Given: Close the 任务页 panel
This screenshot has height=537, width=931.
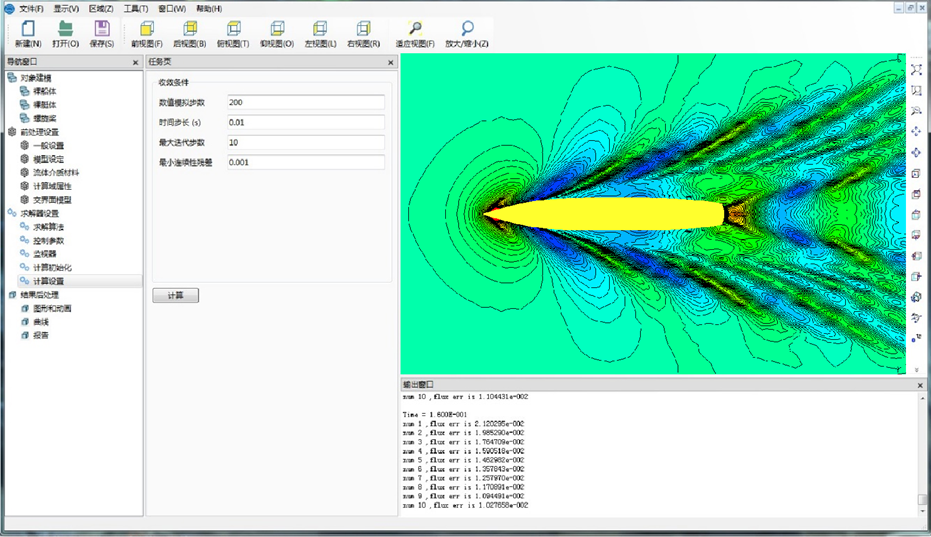Looking at the screenshot, I should (x=390, y=62).
